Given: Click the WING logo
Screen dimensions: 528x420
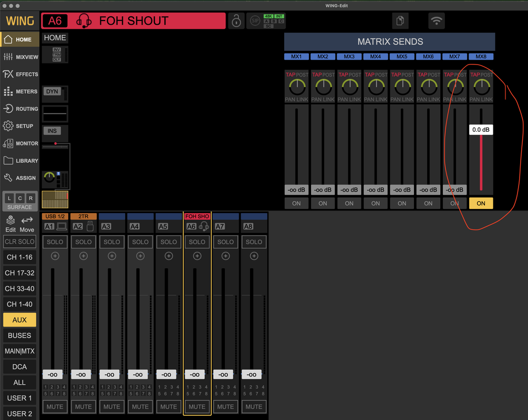Looking at the screenshot, I should pyautogui.click(x=20, y=21).
